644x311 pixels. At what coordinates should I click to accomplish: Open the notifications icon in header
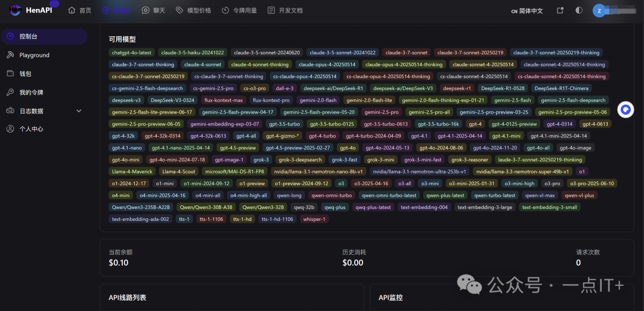click(560, 10)
